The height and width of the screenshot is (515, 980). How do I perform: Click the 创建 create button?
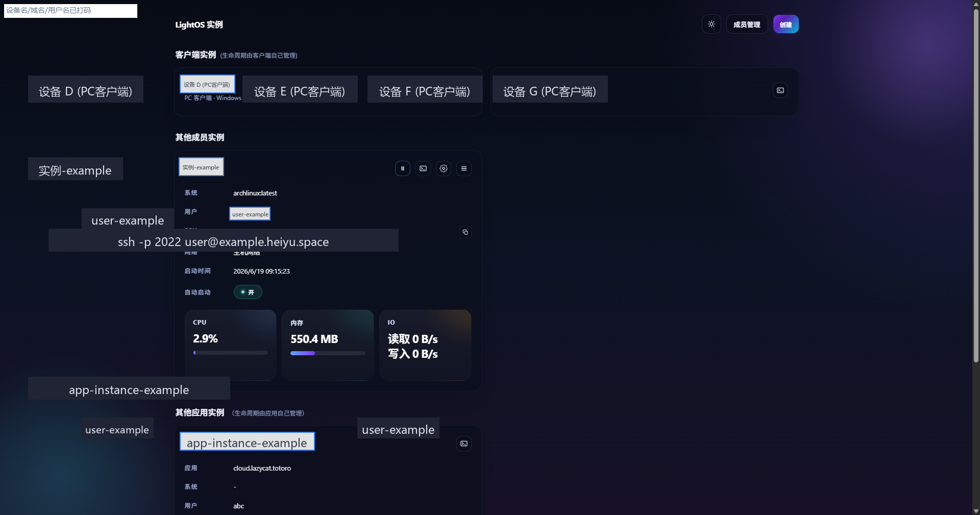click(x=786, y=24)
